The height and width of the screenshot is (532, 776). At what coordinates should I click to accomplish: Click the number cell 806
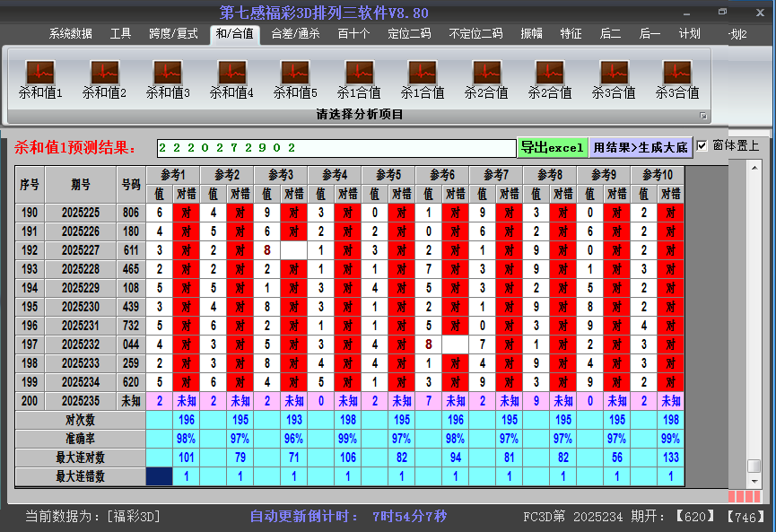pos(131,213)
